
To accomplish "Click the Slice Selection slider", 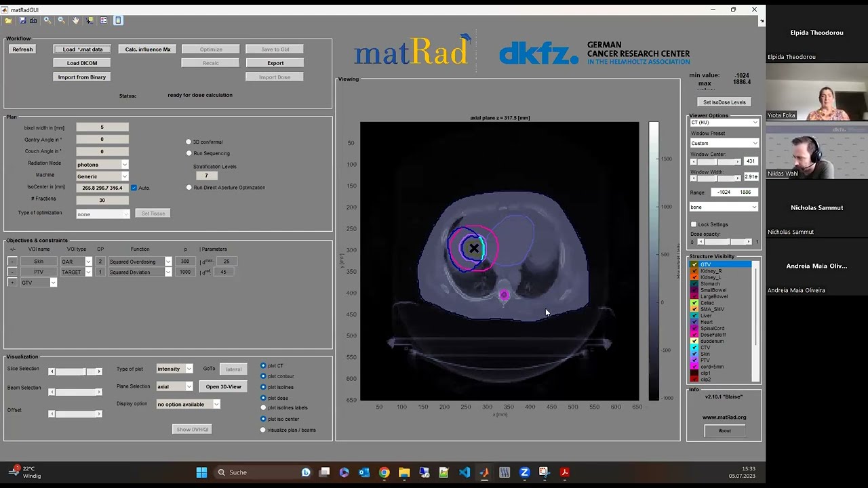I will [x=75, y=371].
